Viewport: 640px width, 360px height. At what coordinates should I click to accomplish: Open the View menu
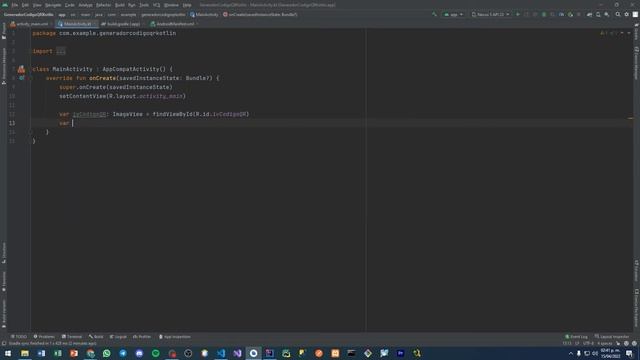point(37,5)
